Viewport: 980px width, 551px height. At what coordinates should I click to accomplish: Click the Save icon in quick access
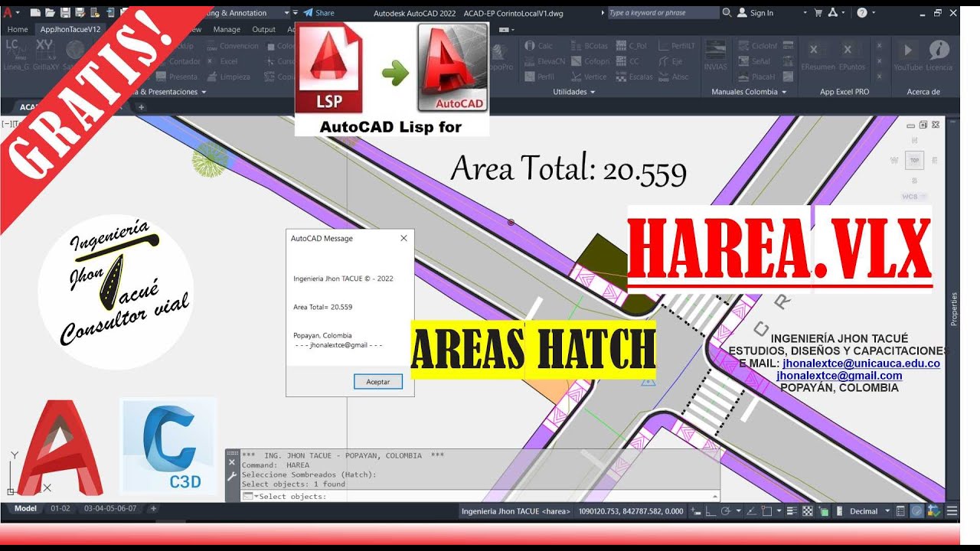[65, 13]
